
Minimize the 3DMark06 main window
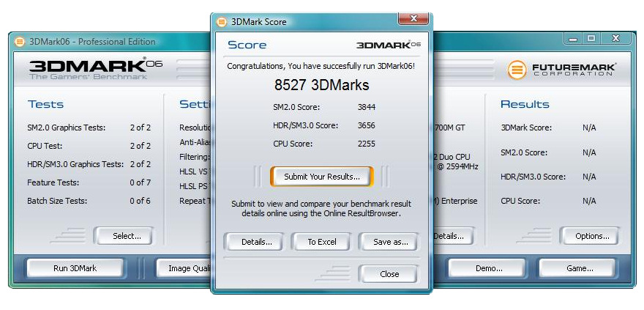click(x=573, y=39)
